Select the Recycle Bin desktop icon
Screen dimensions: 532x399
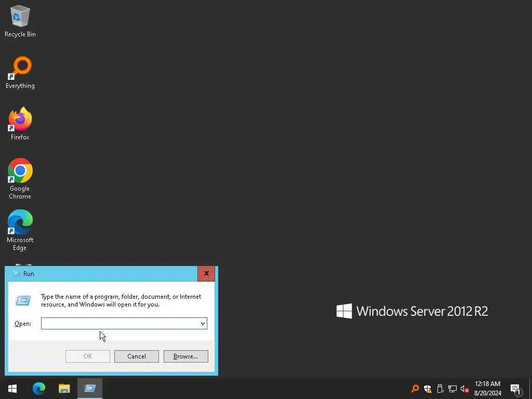[20, 21]
